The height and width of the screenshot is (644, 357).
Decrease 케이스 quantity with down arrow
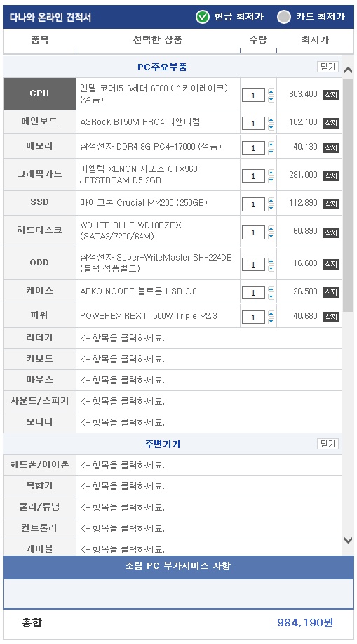click(271, 296)
